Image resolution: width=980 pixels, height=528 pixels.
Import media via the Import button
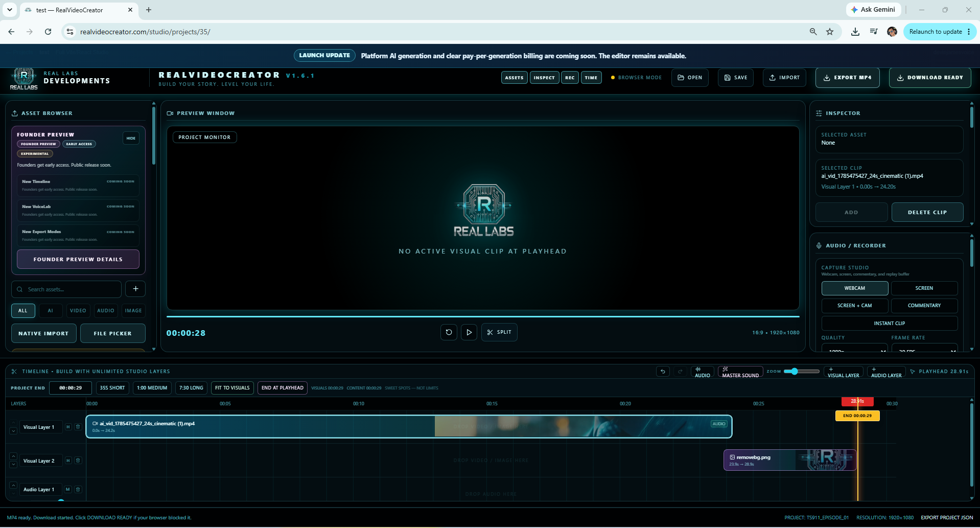785,78
